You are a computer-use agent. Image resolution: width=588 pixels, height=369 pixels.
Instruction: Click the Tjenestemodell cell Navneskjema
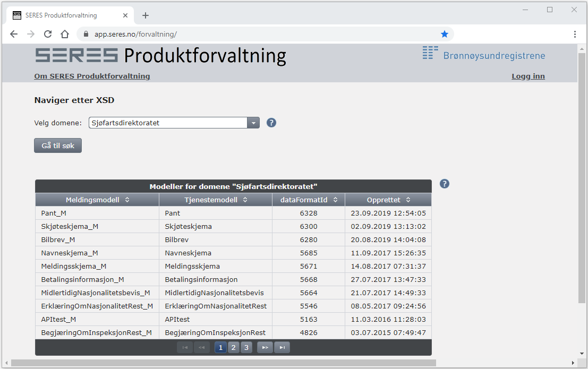216,253
